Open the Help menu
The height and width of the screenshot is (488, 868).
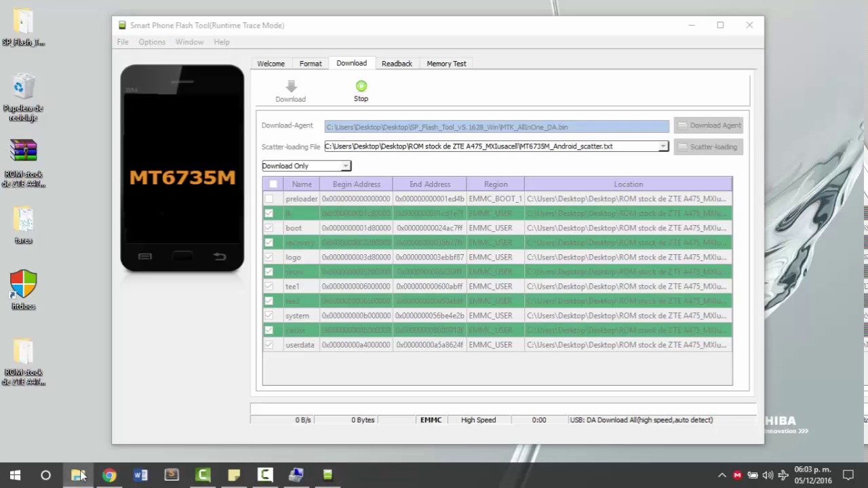click(x=222, y=42)
